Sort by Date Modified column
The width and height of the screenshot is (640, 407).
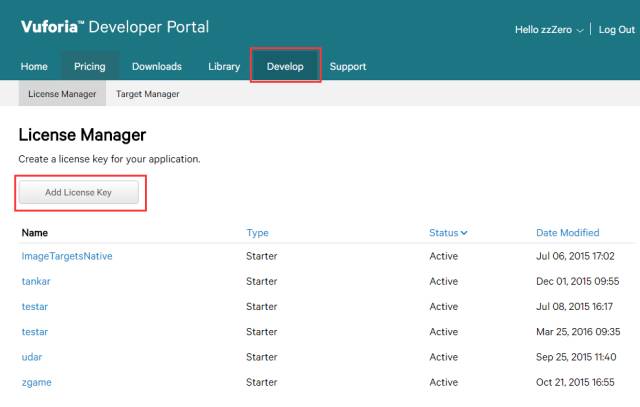pos(567,233)
